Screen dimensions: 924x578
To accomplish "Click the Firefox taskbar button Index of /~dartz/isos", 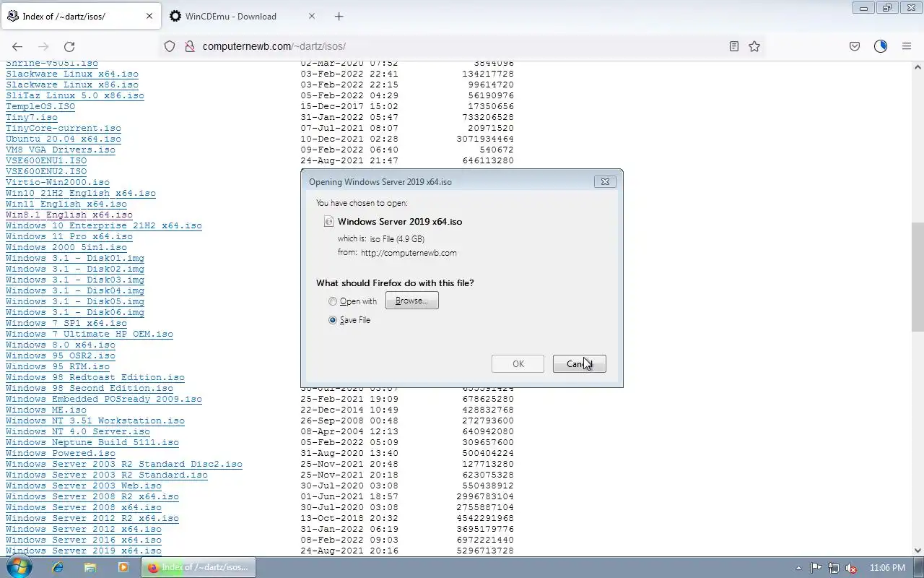I will [198, 567].
